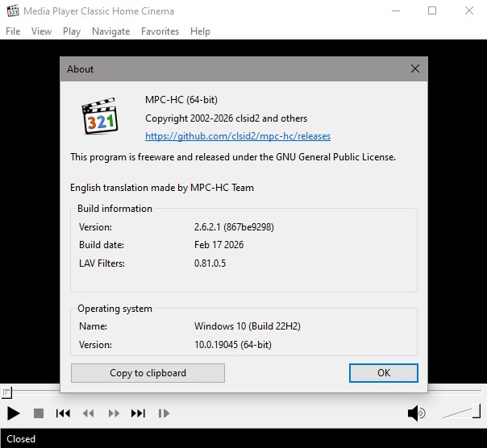Viewport: 487px width, 448px height.
Task: Click the "Build date:" label
Action: click(x=102, y=245)
